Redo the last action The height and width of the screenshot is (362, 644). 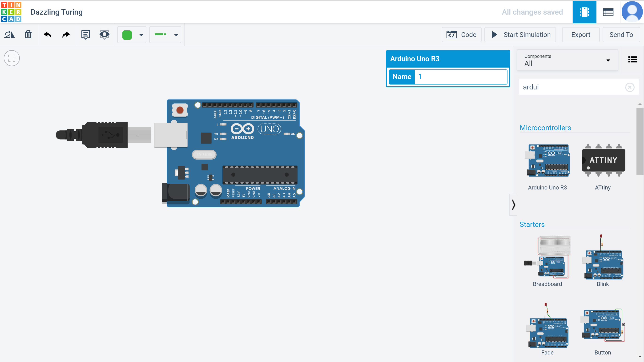(66, 35)
